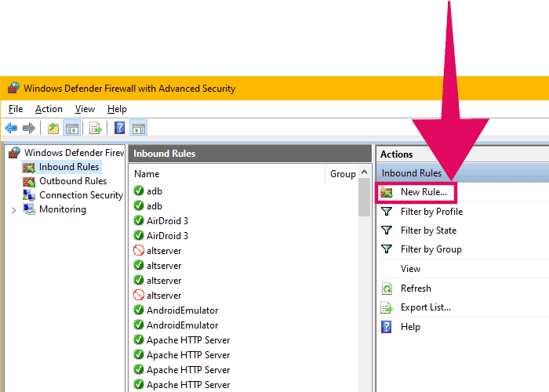Click Export List... in Actions pane
Image resolution: width=549 pixels, height=392 pixels.
click(x=426, y=307)
